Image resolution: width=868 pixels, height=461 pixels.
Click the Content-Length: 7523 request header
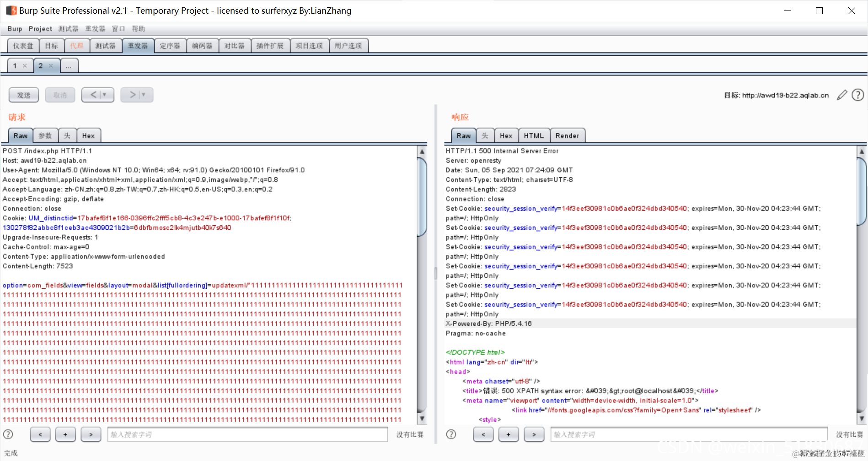pos(38,266)
